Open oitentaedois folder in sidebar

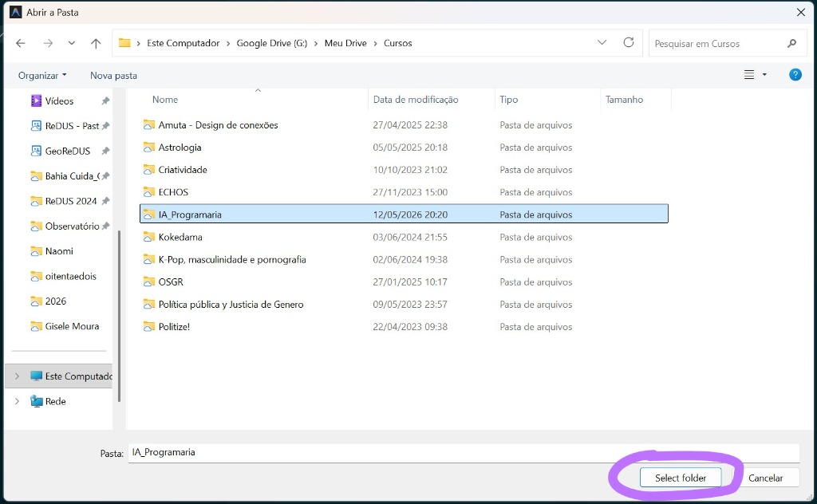point(64,276)
